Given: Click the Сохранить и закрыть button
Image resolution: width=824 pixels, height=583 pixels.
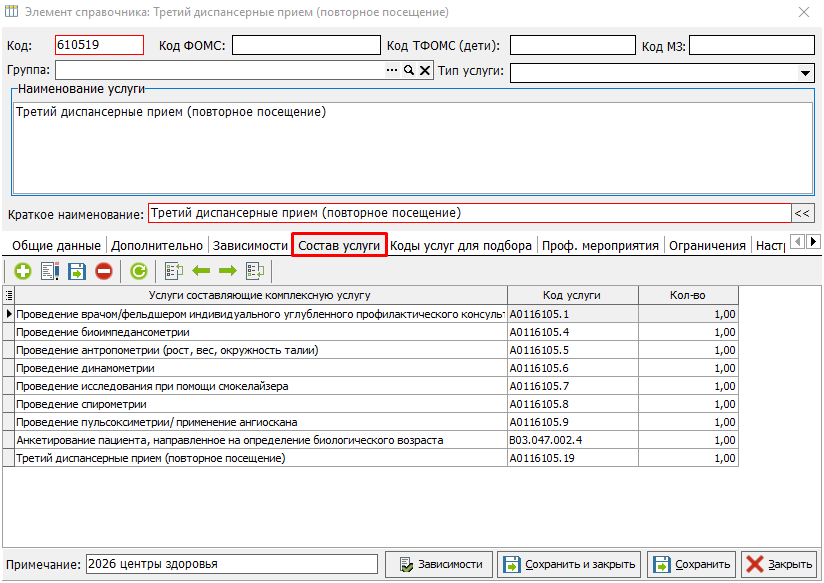Looking at the screenshot, I should [568, 564].
